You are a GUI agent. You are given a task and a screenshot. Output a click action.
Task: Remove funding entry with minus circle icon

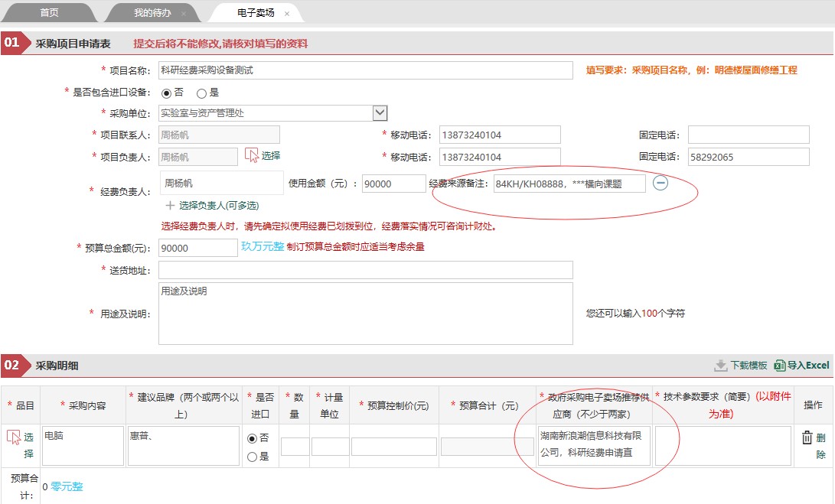point(660,183)
